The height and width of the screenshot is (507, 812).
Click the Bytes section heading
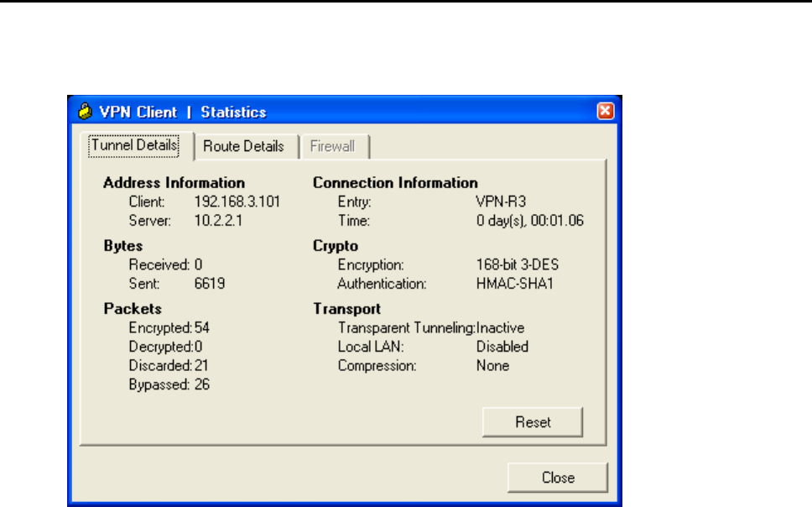click(123, 246)
